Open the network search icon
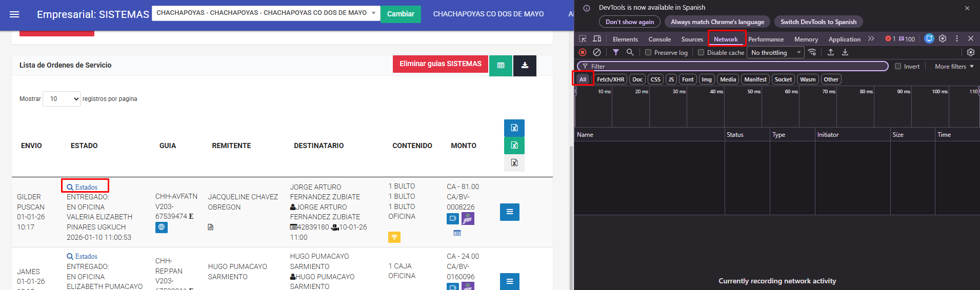The width and height of the screenshot is (980, 290). 630,52
